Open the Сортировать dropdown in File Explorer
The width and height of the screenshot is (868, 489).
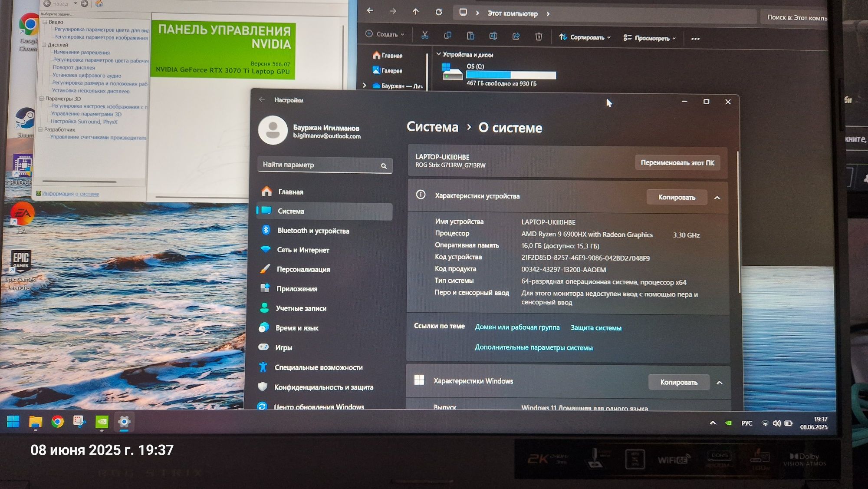click(x=585, y=37)
